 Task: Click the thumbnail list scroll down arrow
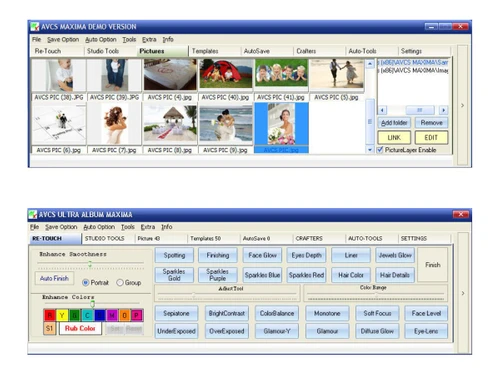(370, 150)
